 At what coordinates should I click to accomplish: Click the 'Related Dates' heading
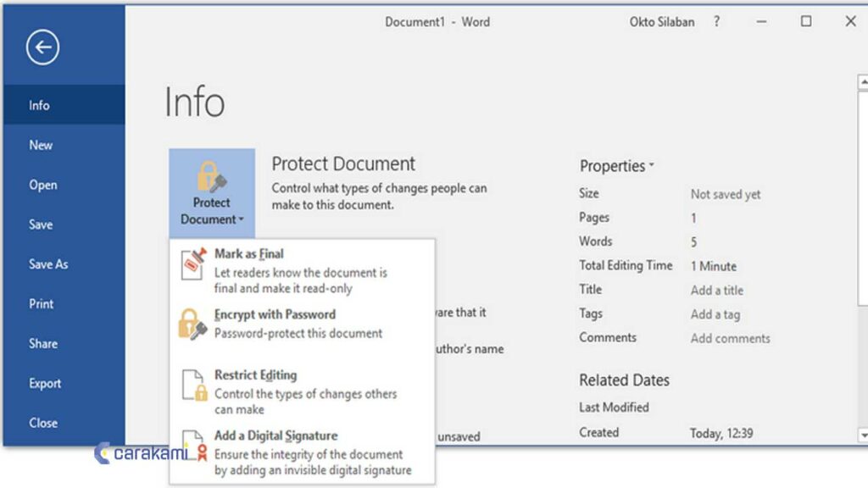click(624, 380)
